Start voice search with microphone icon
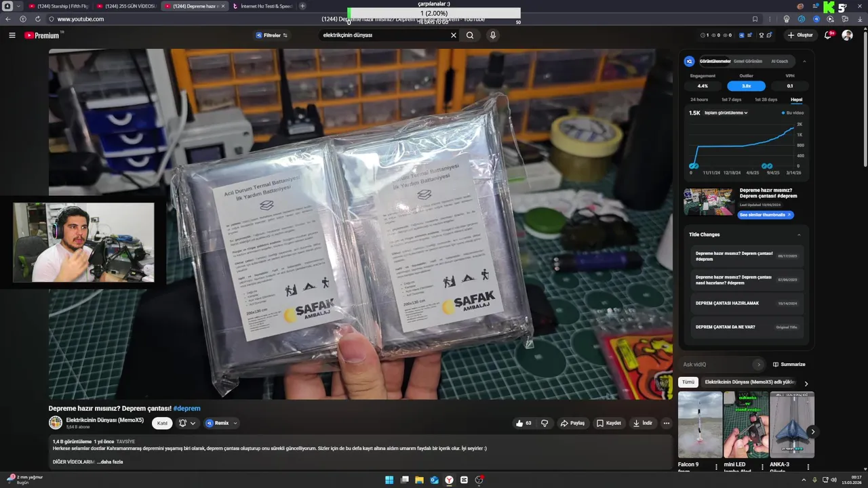This screenshot has width=868, height=488. [493, 35]
